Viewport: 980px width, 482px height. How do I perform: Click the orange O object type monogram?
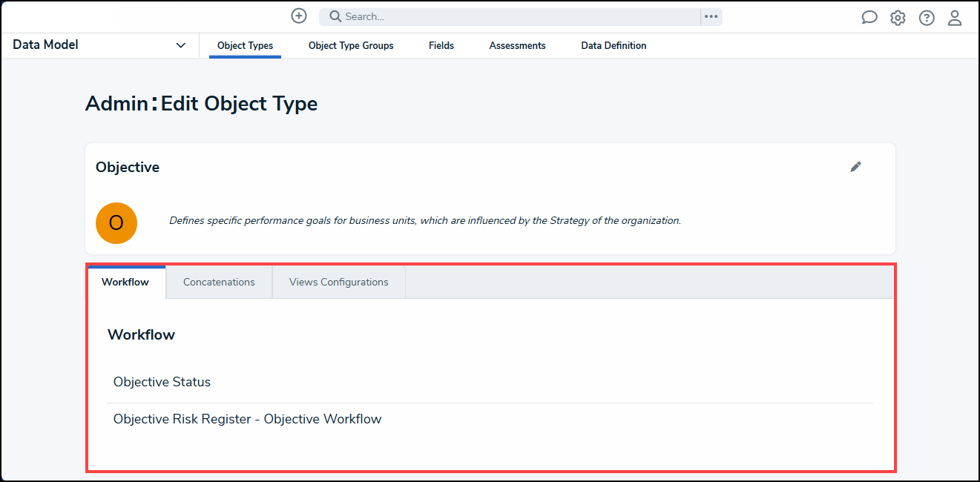(x=116, y=222)
